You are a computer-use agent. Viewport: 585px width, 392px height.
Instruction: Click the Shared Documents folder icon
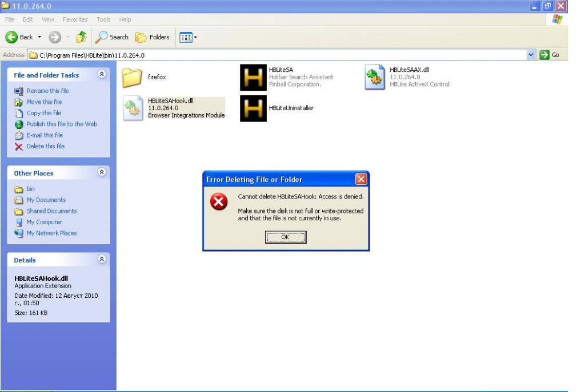coord(19,211)
